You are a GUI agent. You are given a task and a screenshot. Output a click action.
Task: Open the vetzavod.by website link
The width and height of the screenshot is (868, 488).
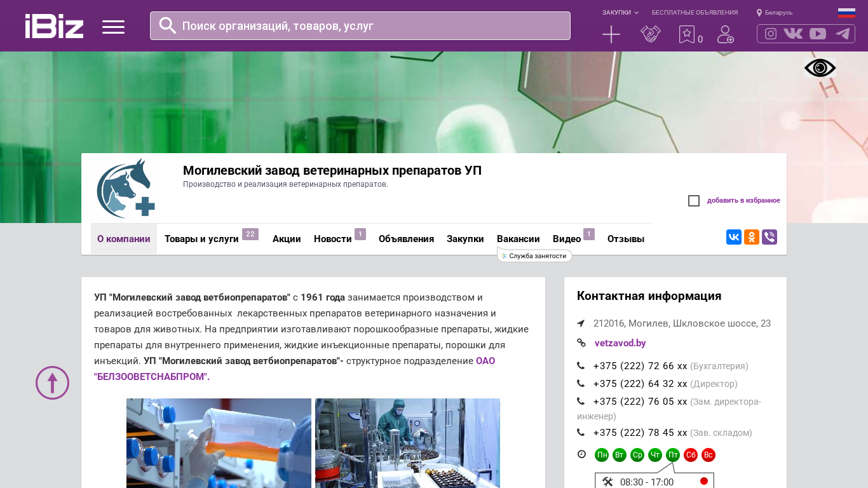[x=620, y=343]
